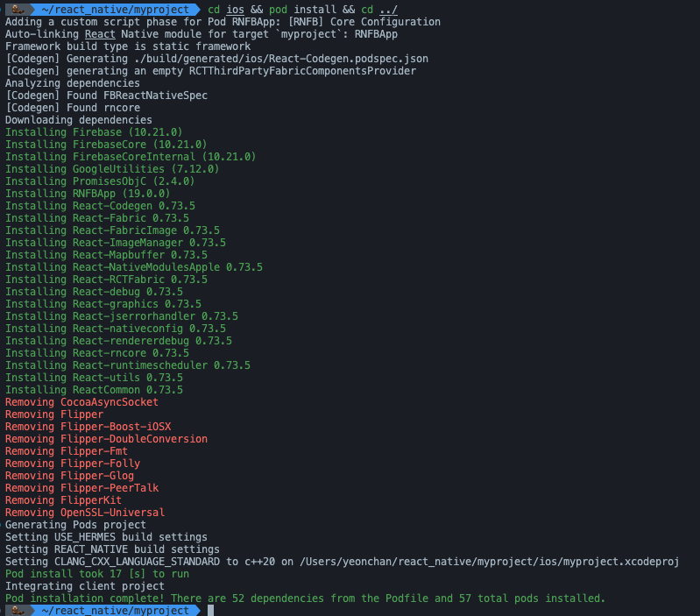This screenshot has height=616, width=700.
Task: Click 'Installing React-rncore 0.73.5' line
Action: click(97, 353)
